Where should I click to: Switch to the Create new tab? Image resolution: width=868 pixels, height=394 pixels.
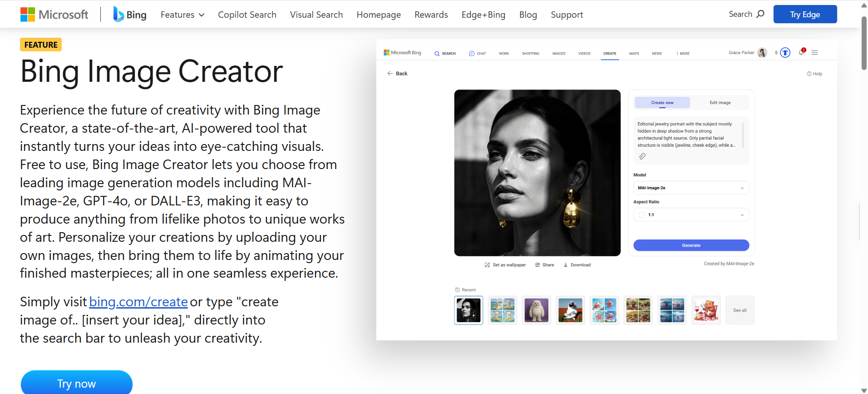point(662,103)
